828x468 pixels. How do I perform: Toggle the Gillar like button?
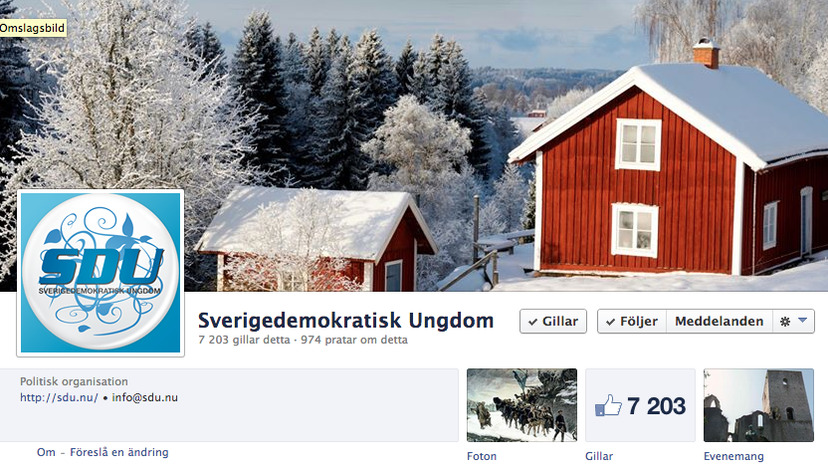tap(553, 321)
